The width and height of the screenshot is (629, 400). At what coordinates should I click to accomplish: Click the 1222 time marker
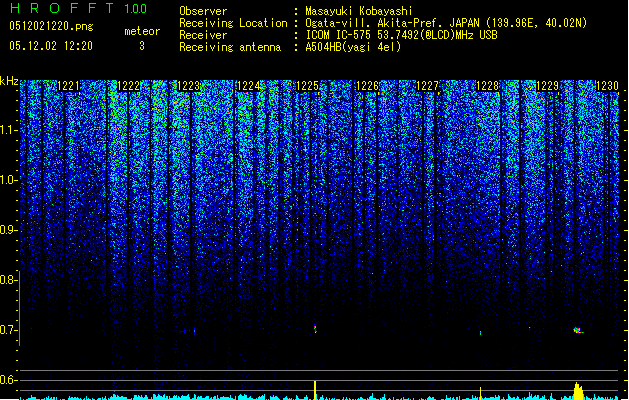point(128,86)
